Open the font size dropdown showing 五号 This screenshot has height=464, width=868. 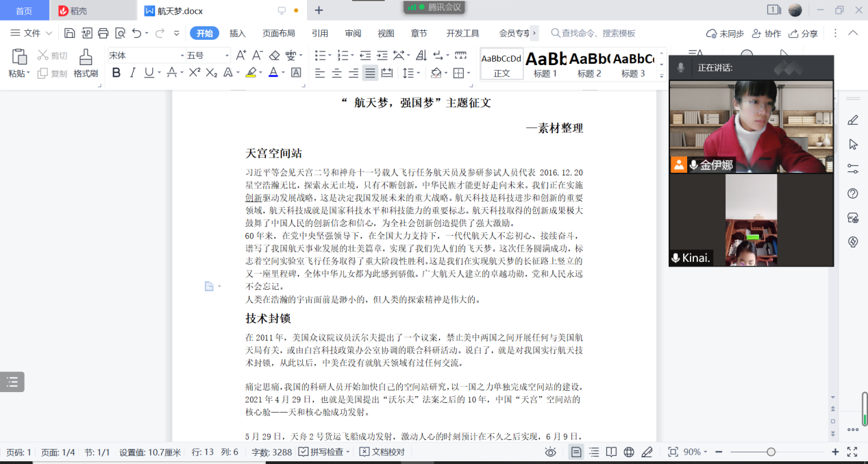tap(208, 56)
